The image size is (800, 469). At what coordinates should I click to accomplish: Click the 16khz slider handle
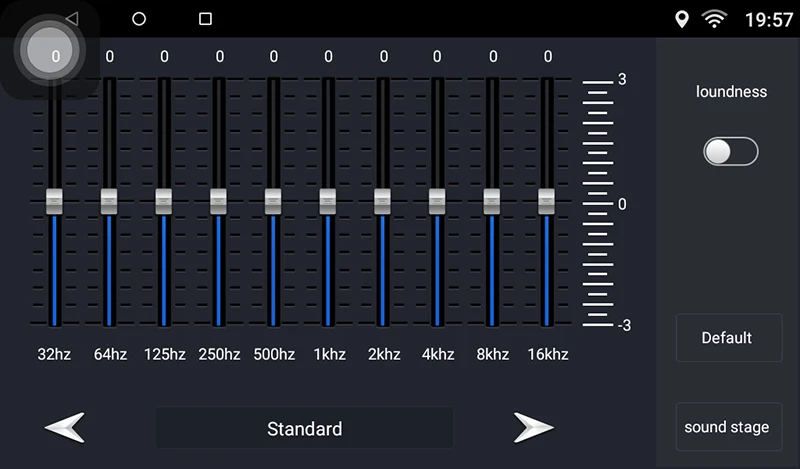546,202
